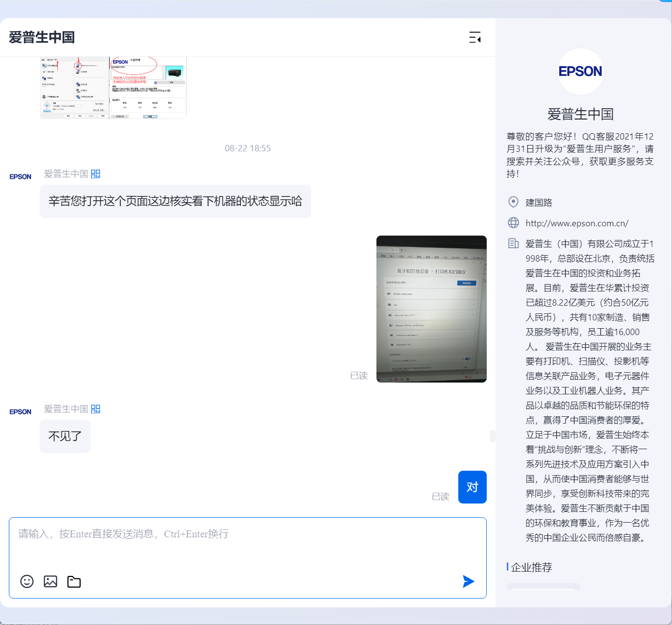Select the 不见了 message bubble

[65, 436]
